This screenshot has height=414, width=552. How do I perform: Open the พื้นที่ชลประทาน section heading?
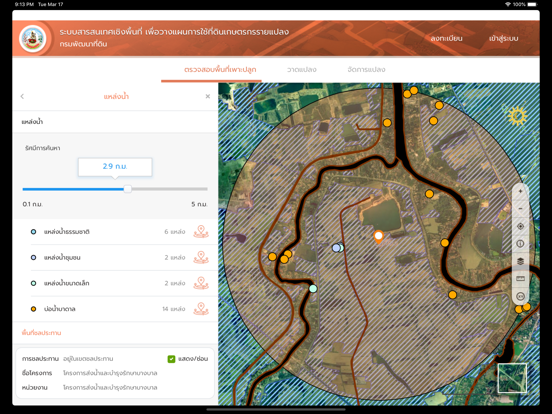pyautogui.click(x=41, y=333)
